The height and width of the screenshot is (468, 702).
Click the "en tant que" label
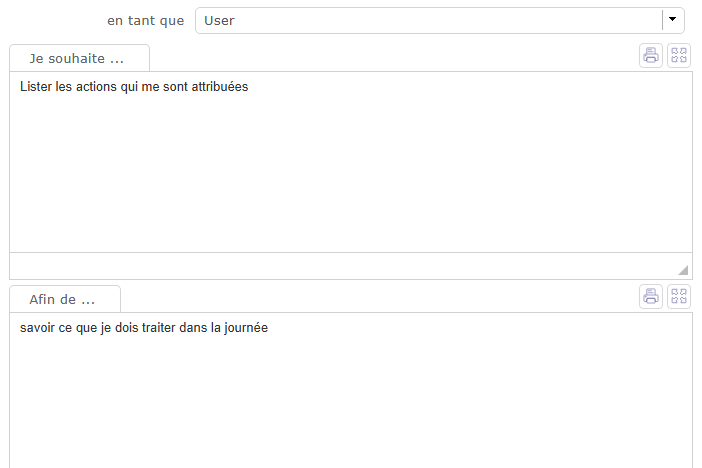point(145,20)
